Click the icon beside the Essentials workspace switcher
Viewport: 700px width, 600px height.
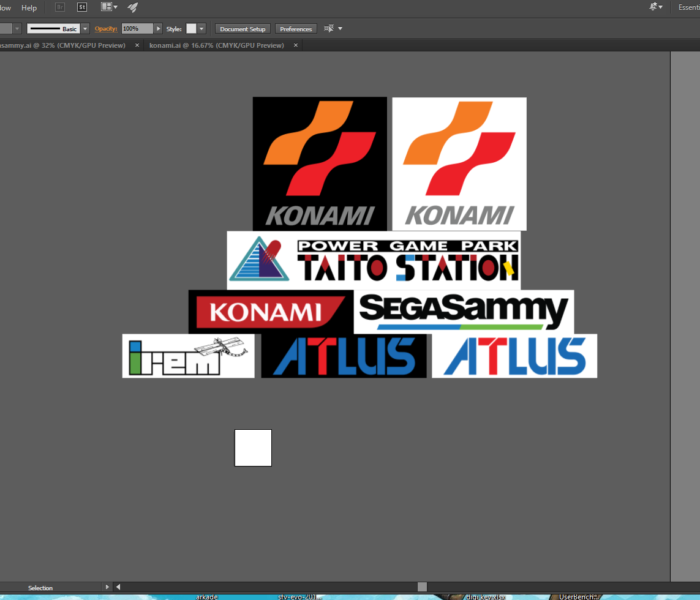pyautogui.click(x=656, y=7)
